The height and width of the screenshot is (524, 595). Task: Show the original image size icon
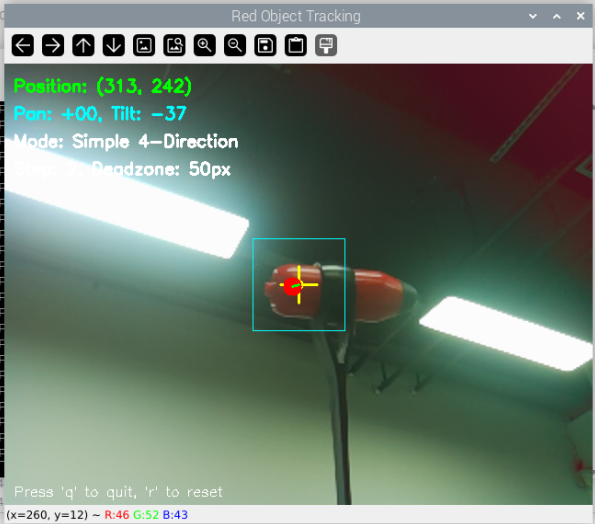pos(144,46)
